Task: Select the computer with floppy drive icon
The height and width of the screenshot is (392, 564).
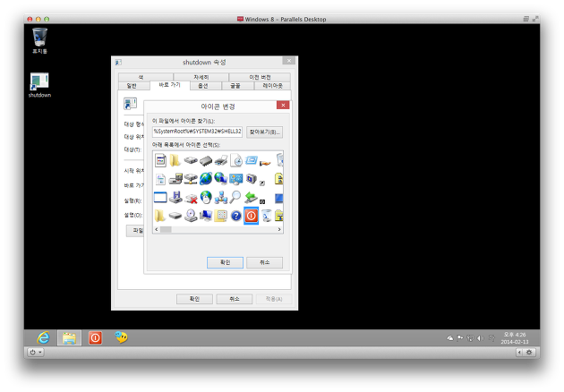Action: [175, 178]
